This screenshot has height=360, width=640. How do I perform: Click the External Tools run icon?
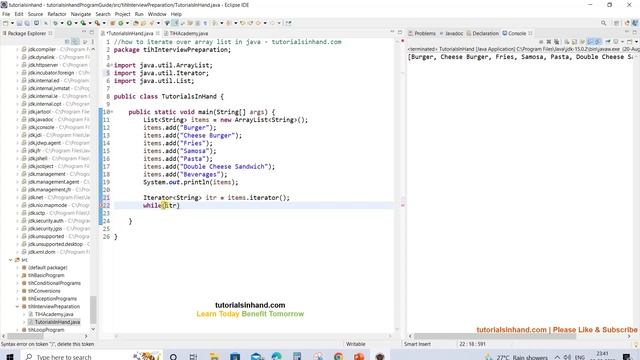(x=97, y=23)
